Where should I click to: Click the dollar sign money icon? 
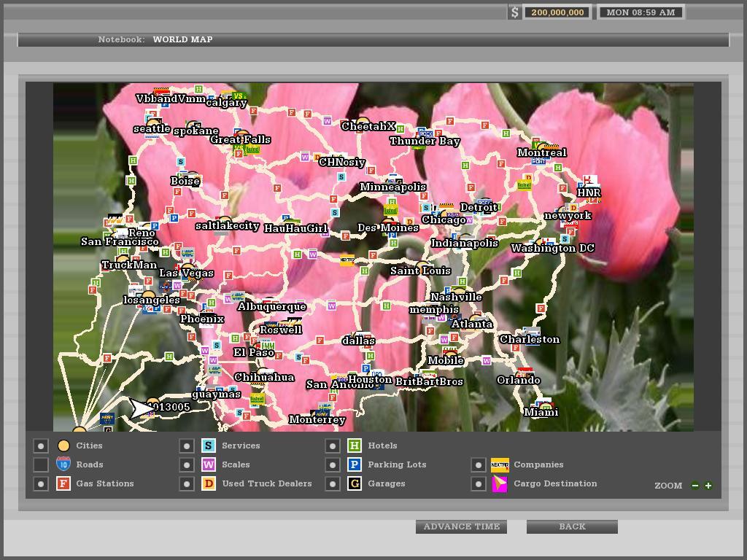[515, 12]
